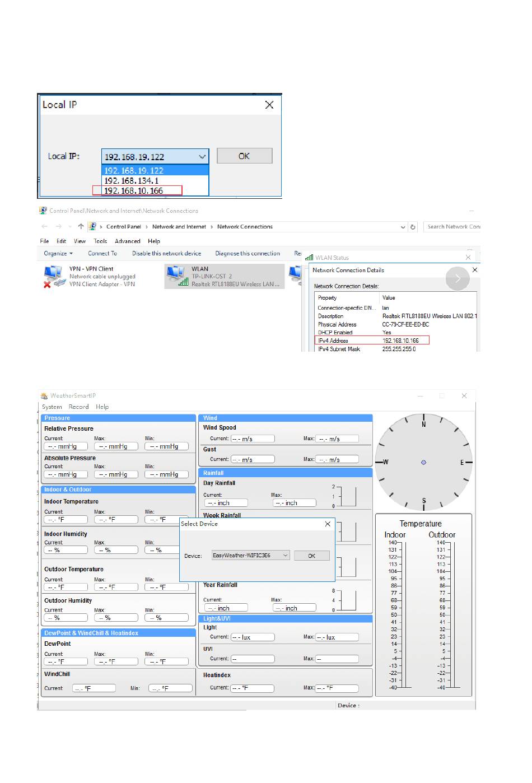Open the Record menu in WeatherSmartIP
Screen dimensions: 532x783
tap(78, 407)
